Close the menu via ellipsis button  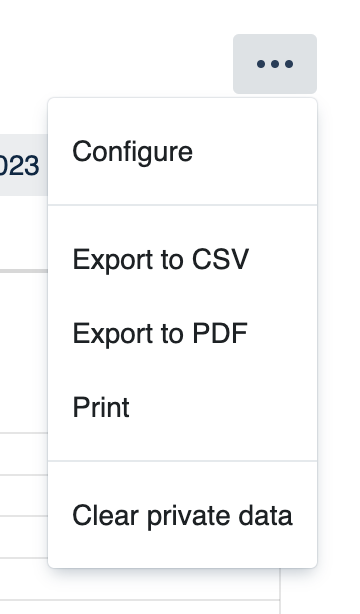275,64
